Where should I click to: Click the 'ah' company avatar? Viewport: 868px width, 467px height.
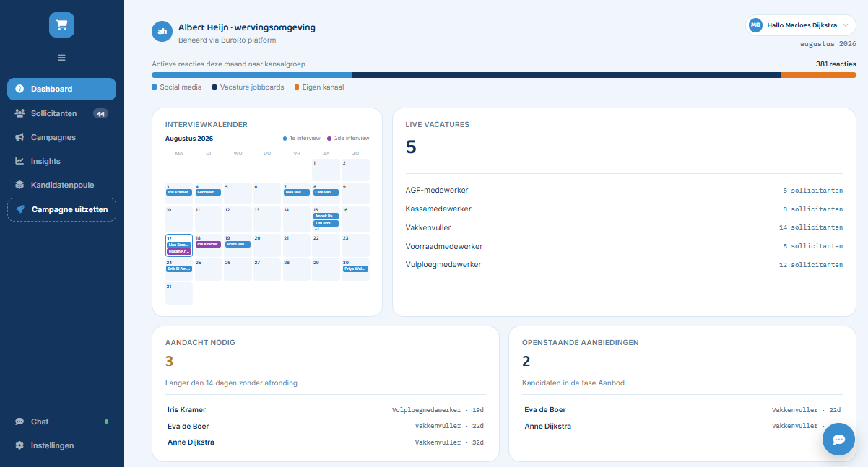point(162,32)
